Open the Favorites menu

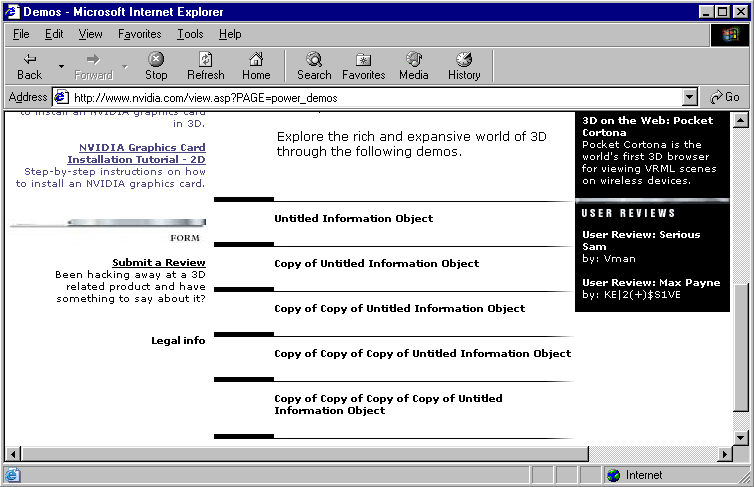click(x=139, y=34)
